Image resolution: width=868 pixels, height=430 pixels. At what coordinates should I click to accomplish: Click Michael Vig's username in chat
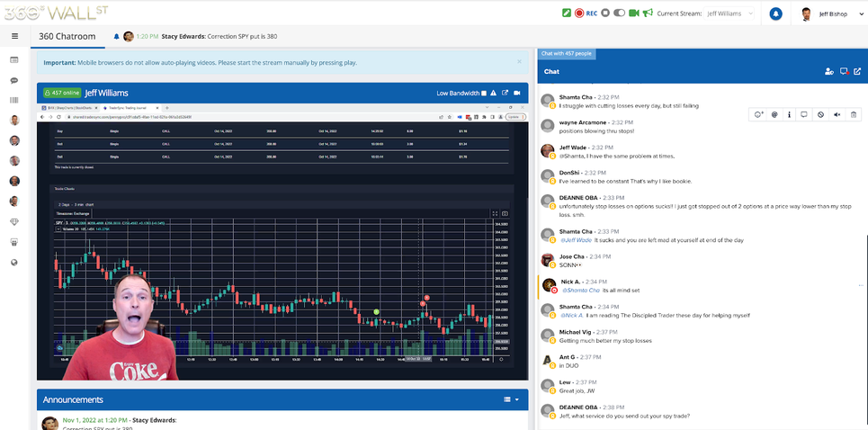click(x=575, y=332)
